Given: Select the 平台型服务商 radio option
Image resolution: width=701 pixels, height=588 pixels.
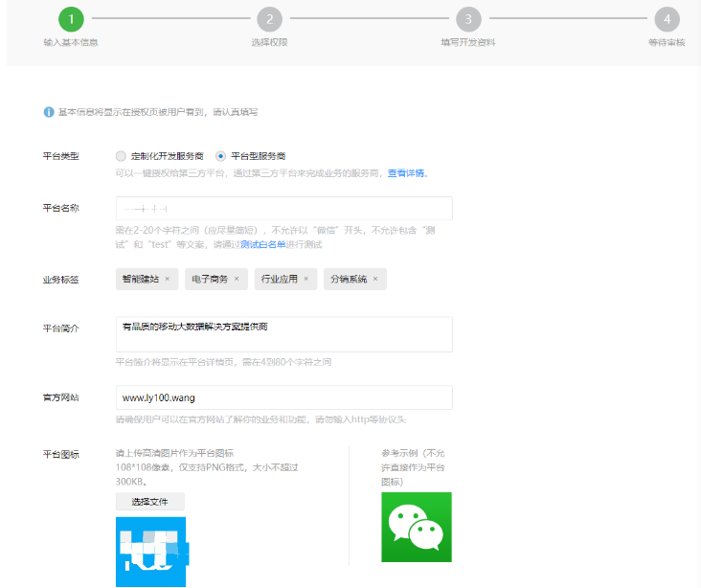Looking at the screenshot, I should coord(221,156).
